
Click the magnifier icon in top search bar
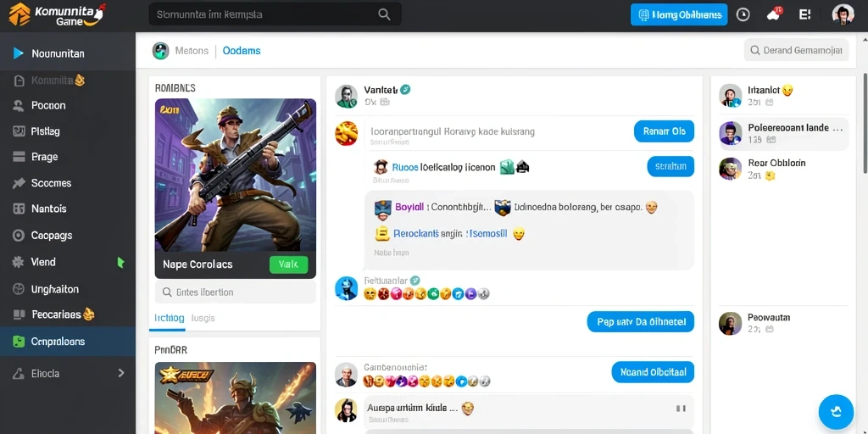tap(384, 14)
